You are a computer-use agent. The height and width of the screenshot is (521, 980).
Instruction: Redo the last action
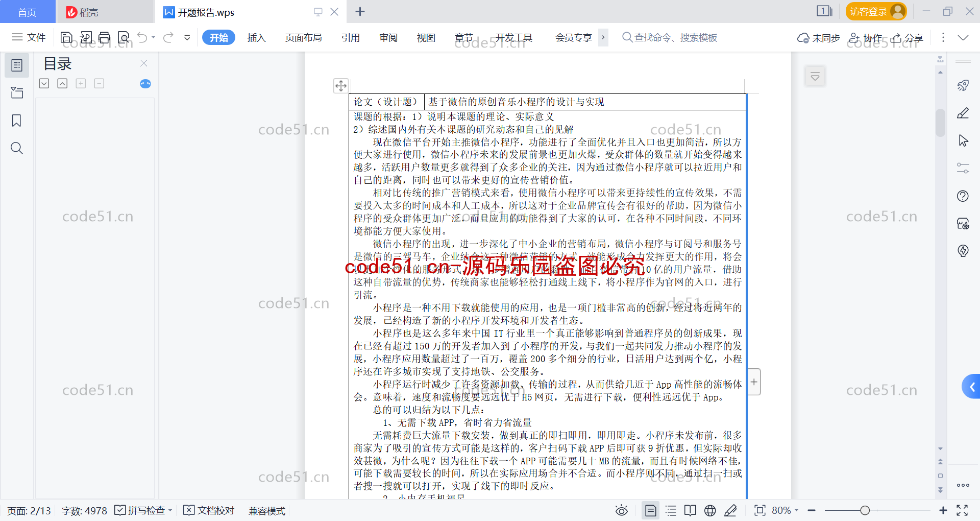tap(168, 37)
